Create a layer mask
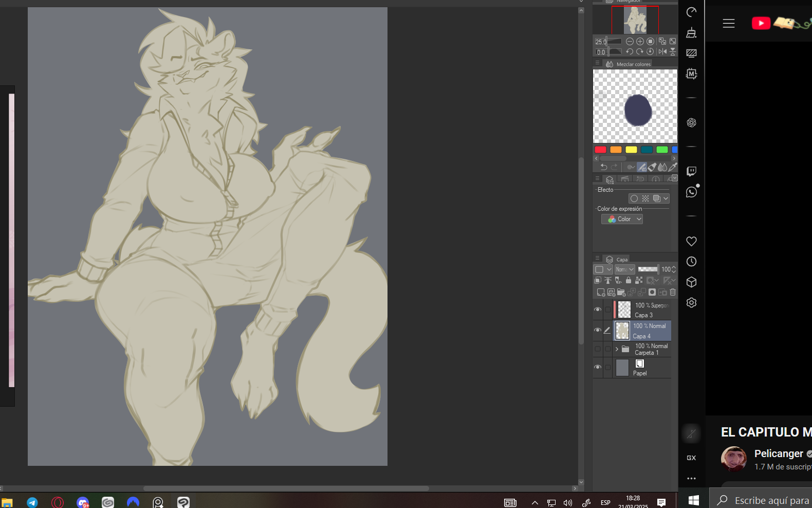This screenshot has height=508, width=812. [x=652, y=293]
